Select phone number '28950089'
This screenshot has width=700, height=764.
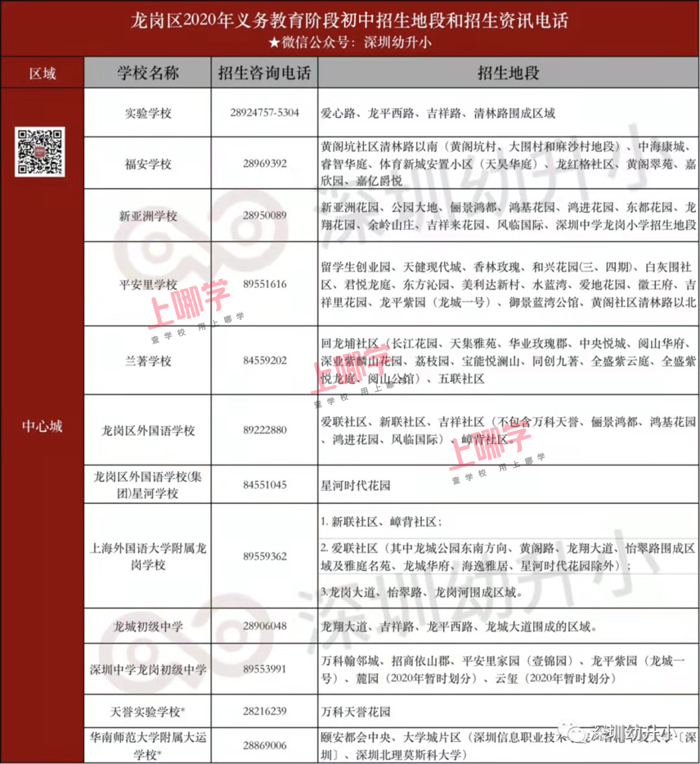click(x=265, y=215)
